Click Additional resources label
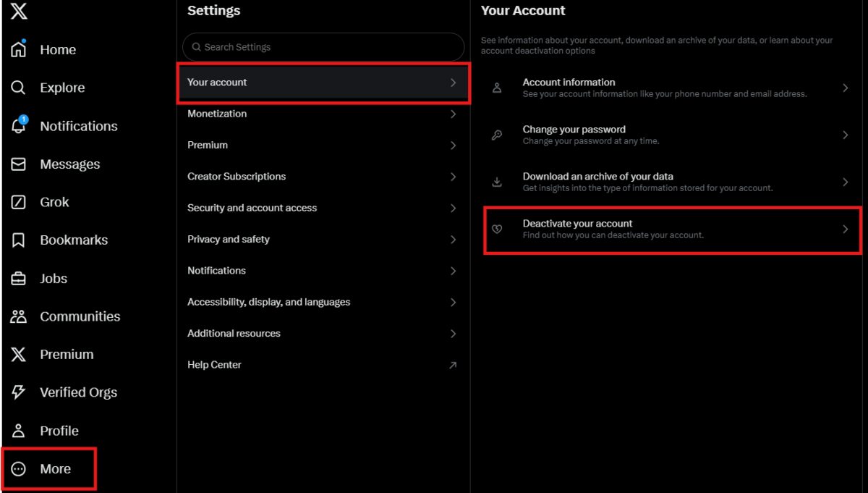868x493 pixels. (234, 334)
